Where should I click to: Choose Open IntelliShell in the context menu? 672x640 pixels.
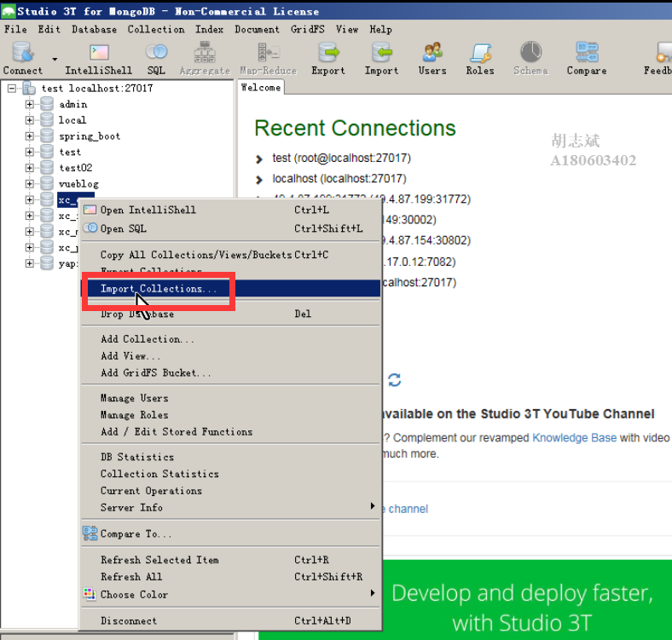click(x=231, y=210)
